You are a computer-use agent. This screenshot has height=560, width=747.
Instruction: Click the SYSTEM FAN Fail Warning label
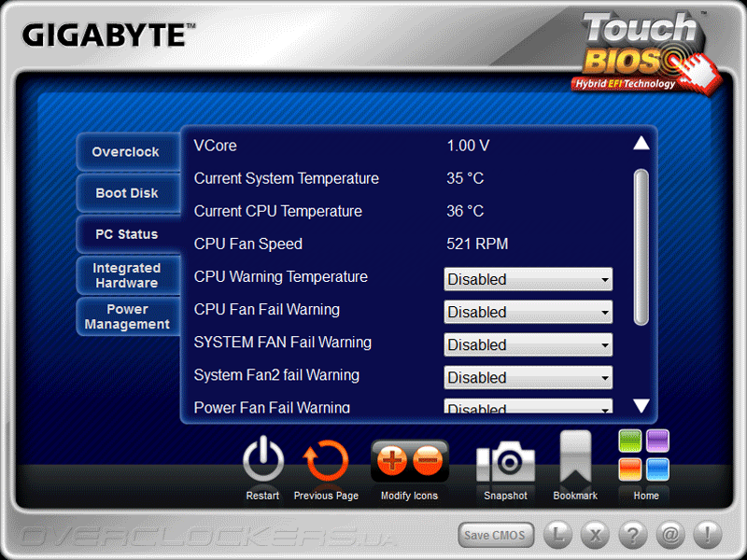click(x=283, y=343)
